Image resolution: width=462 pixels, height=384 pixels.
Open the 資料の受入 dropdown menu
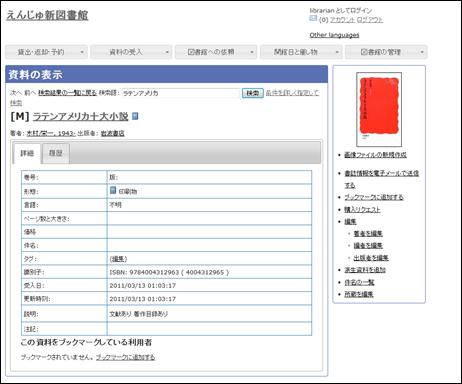tap(131, 52)
